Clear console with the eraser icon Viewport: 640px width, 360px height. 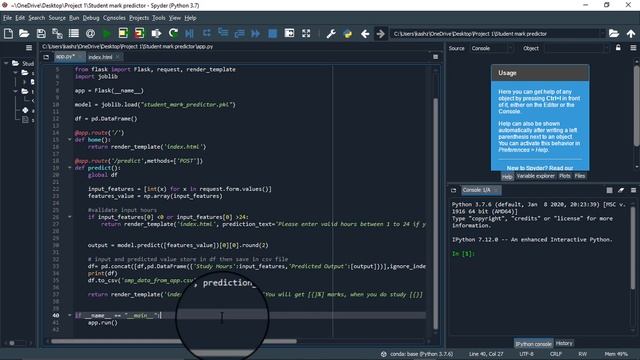point(621,190)
